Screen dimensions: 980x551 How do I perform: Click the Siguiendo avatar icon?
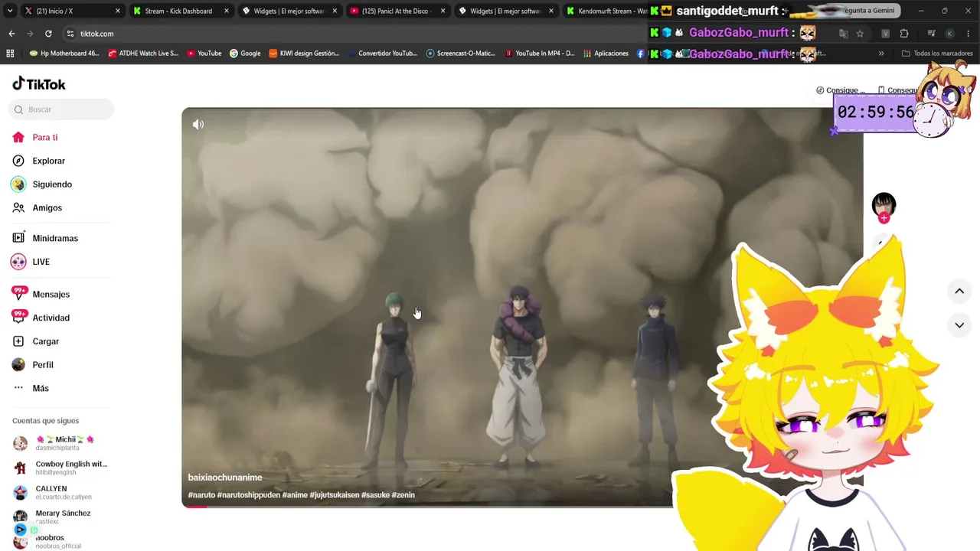(x=18, y=184)
